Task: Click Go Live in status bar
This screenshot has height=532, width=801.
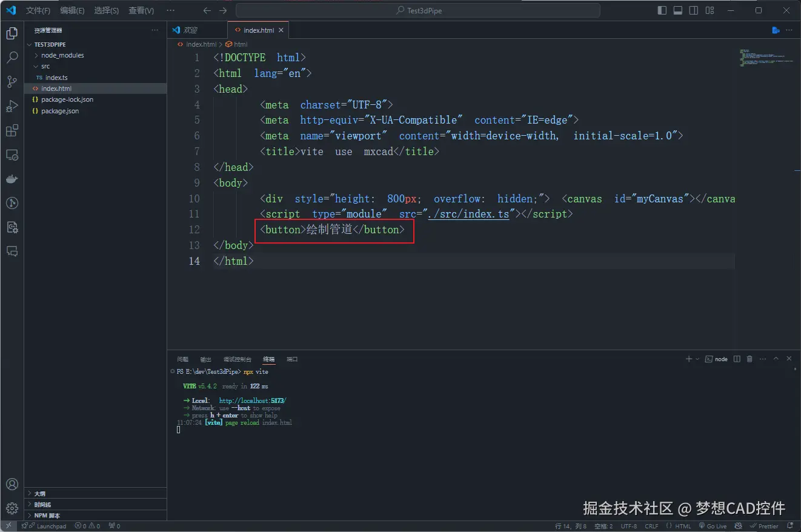Action: [x=712, y=526]
